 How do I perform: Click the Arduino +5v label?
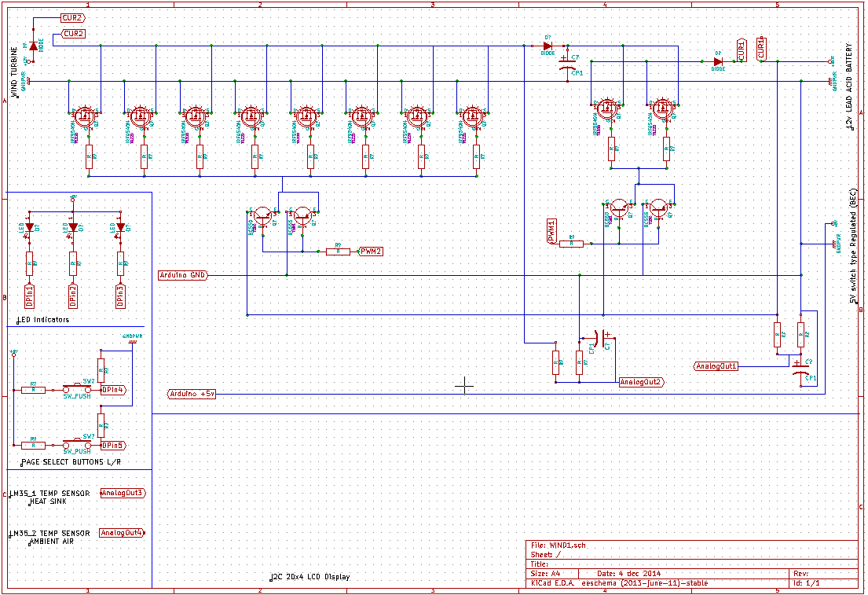(192, 394)
